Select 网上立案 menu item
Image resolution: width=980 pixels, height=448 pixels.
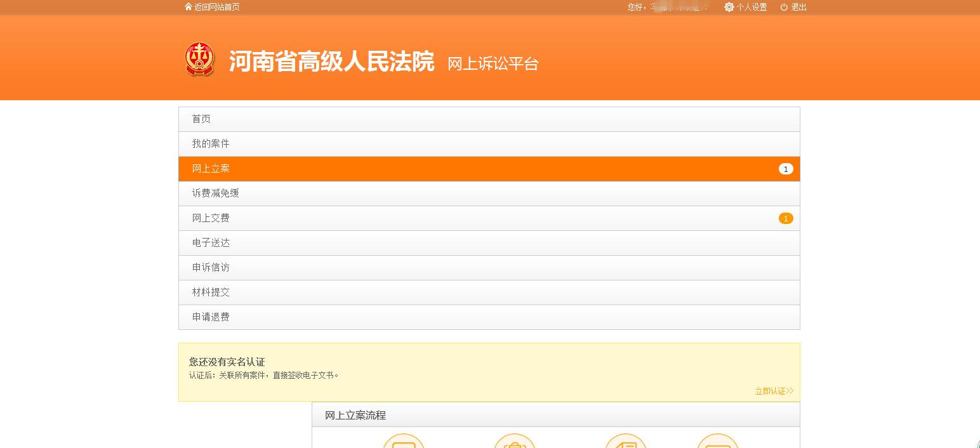(x=489, y=169)
